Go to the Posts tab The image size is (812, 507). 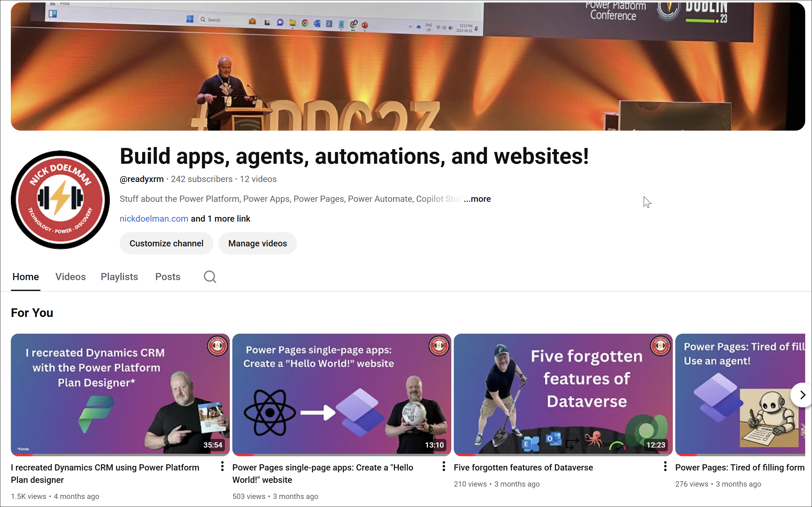click(x=168, y=277)
